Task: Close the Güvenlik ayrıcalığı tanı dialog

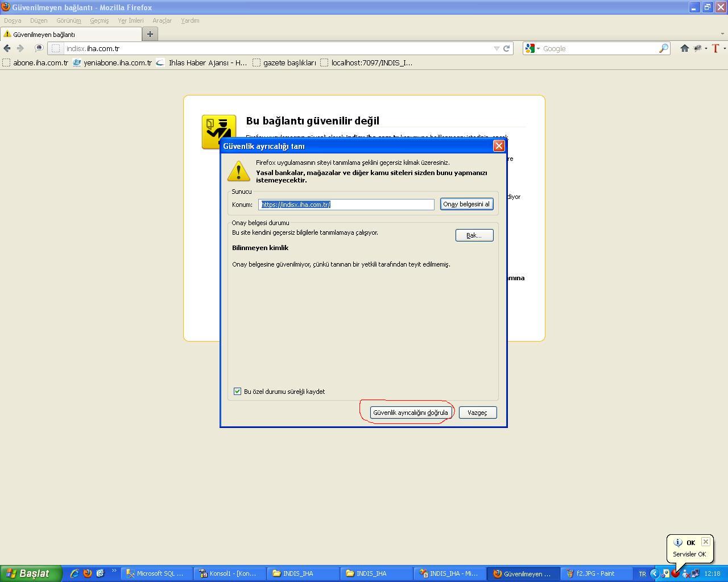Action: 499,145
